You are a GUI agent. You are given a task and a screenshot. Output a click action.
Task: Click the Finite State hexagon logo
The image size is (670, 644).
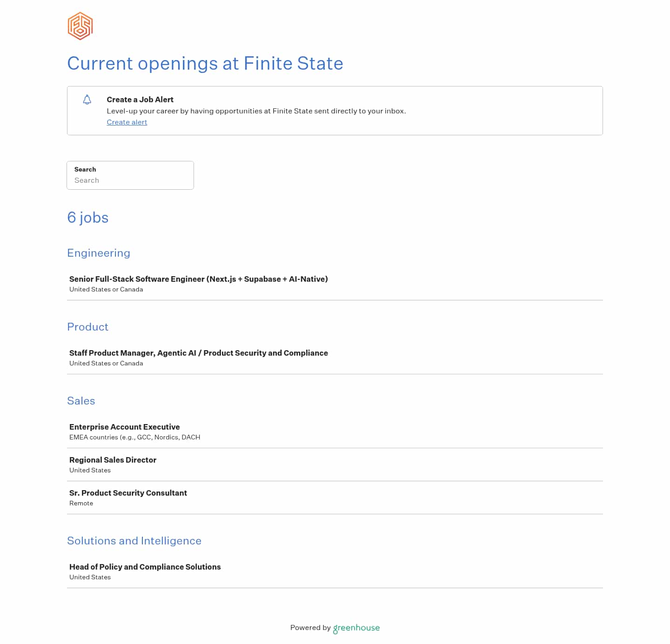(80, 27)
